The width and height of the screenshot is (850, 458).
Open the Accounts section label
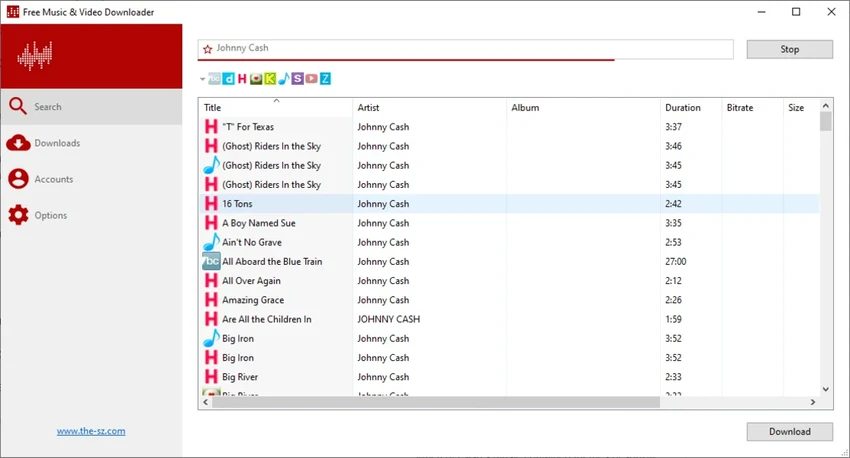pyautogui.click(x=54, y=179)
